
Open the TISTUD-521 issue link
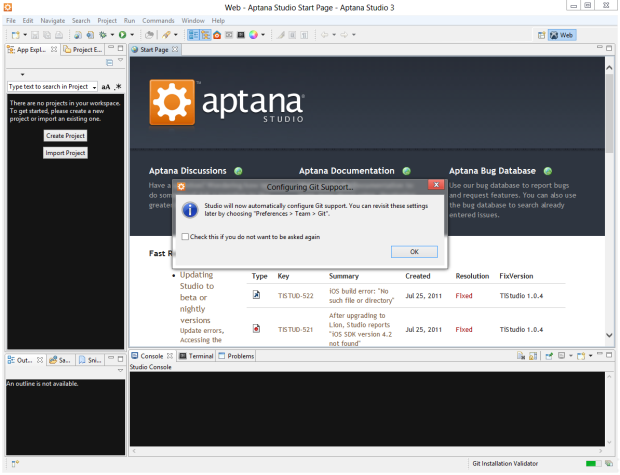pos(295,329)
